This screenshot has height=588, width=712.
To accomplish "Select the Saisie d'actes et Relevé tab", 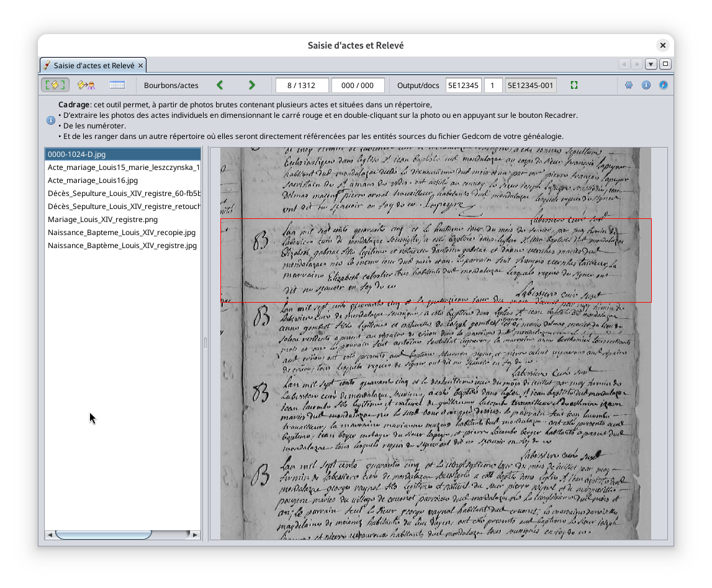I will pos(94,65).
